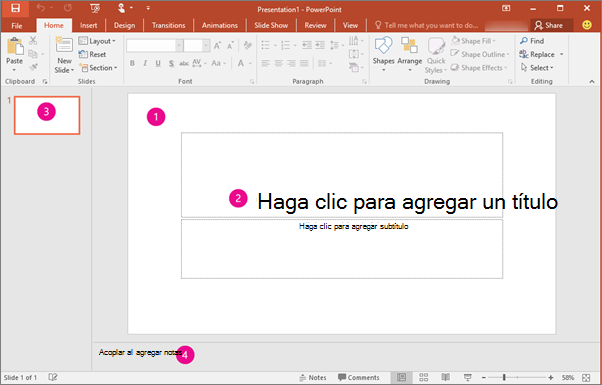Toggle Bold formatting
Image resolution: width=602 pixels, height=385 pixels.
[132, 63]
